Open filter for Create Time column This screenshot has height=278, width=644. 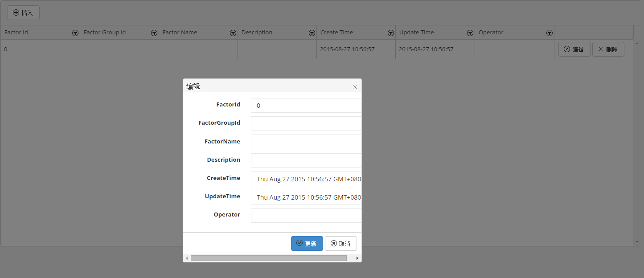coord(391,33)
